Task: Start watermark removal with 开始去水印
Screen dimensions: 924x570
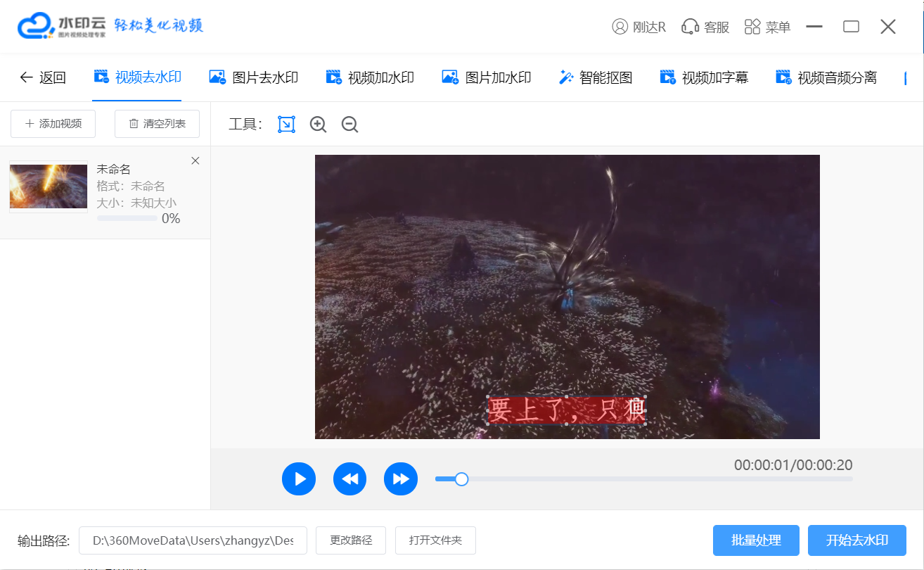Action: click(857, 540)
